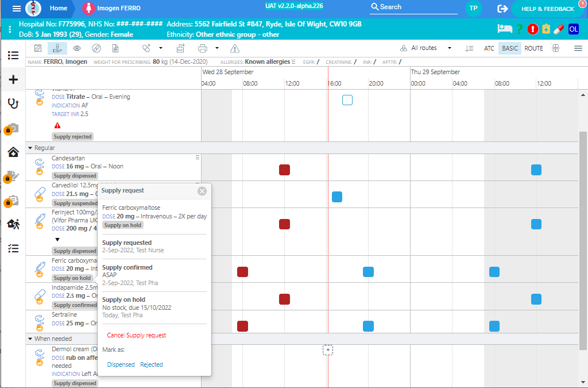Click the blue OL badge
The image size is (588, 388).
(x=574, y=29)
